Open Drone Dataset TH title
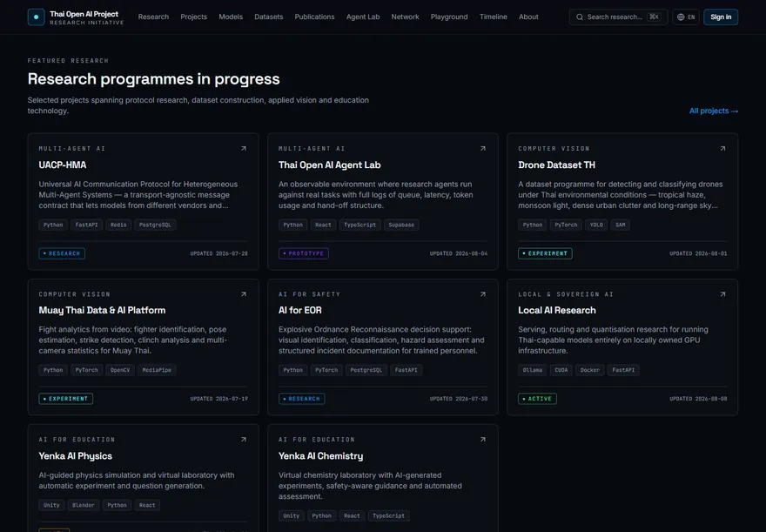The image size is (766, 532). pyautogui.click(x=556, y=165)
